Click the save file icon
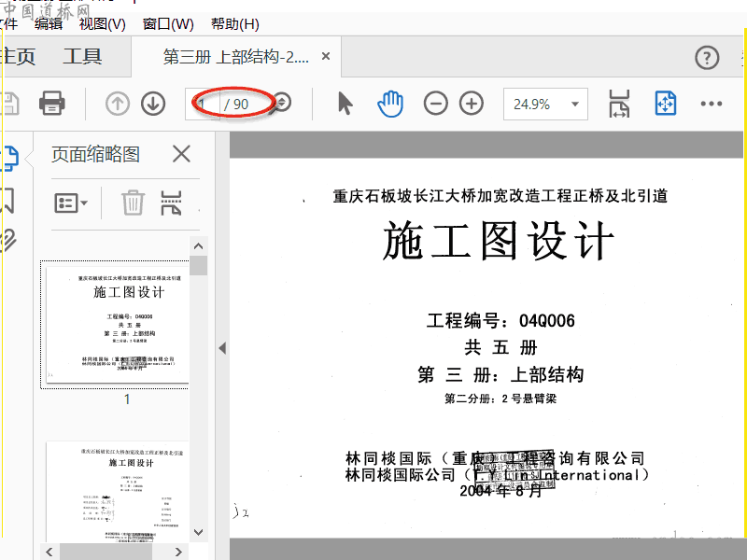 click(9, 104)
